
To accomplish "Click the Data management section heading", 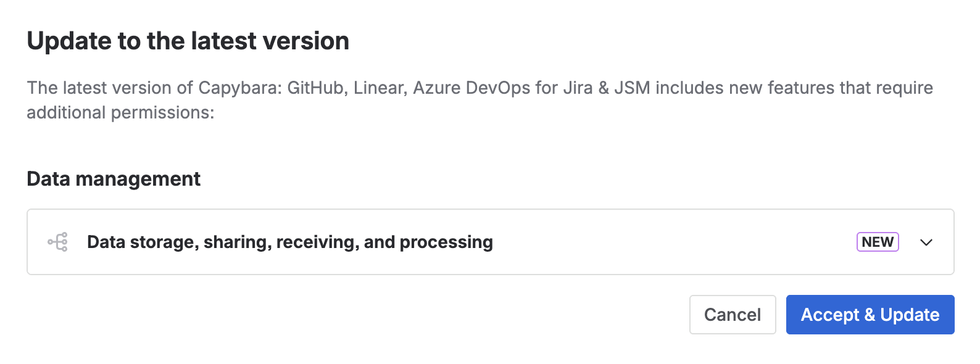I will [114, 179].
